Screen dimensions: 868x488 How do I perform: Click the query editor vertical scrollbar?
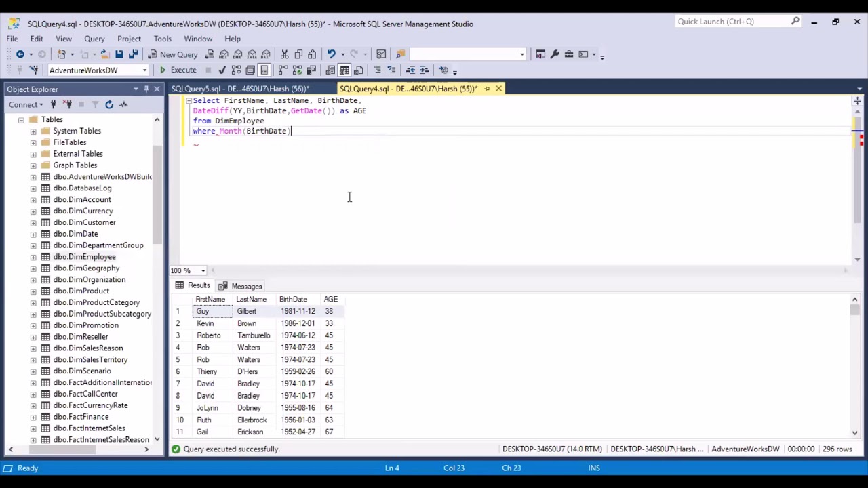point(857,169)
